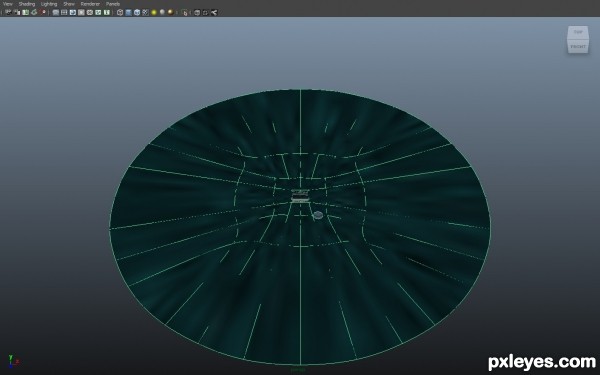The image size is (600, 375).
Task: Click the Select Camera icon
Action: tap(8, 12)
